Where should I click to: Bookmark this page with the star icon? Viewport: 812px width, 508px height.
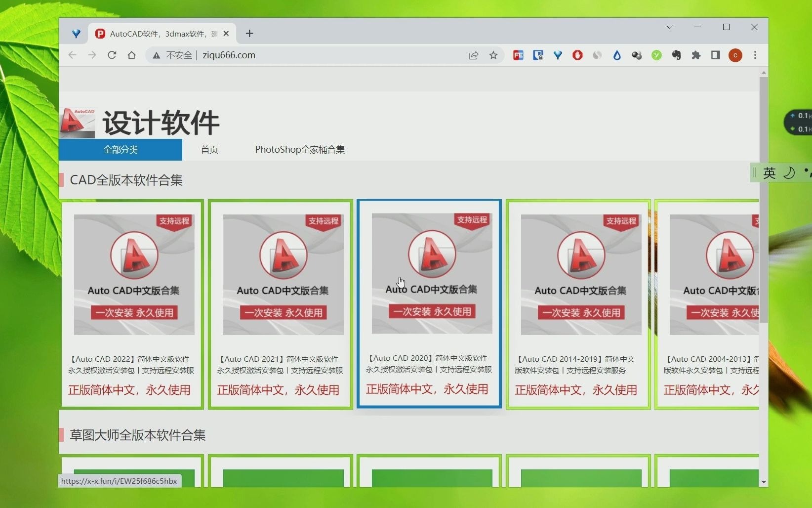click(493, 55)
